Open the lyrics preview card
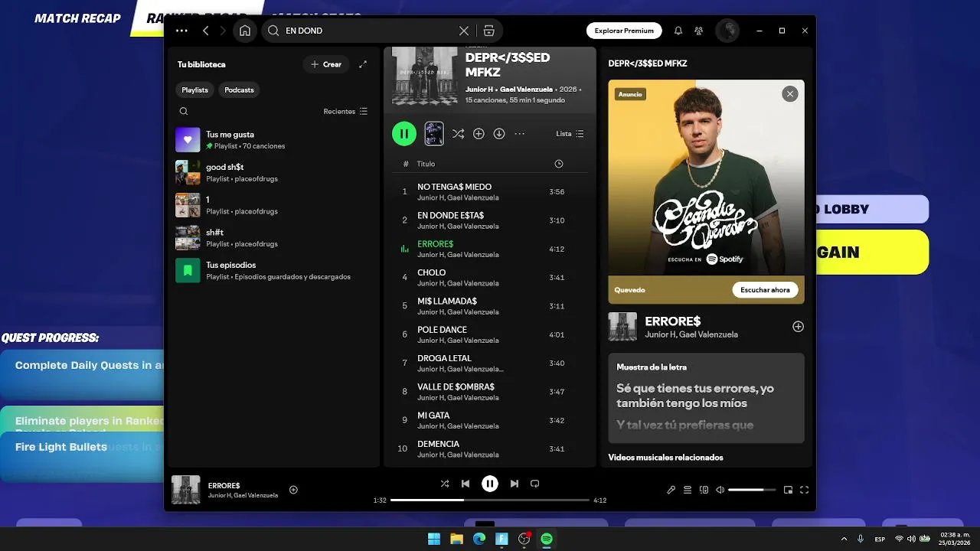This screenshot has width=980, height=551. coord(706,398)
